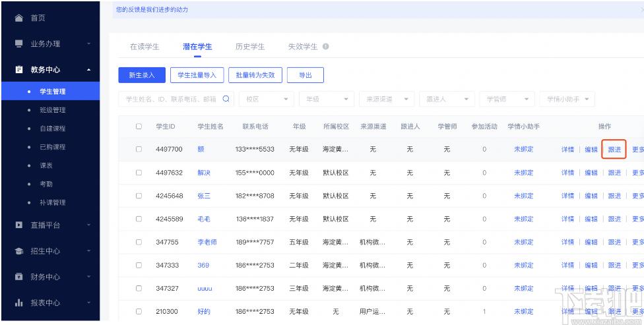This screenshot has width=644, height=325.
Task: Check the row for student 347755
Action: tap(139, 242)
